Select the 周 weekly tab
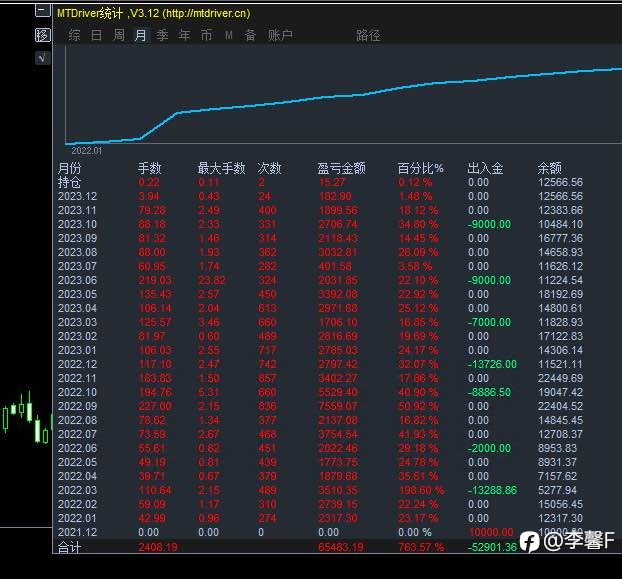Screen dimensions: 622x579 pyautogui.click(x=119, y=35)
